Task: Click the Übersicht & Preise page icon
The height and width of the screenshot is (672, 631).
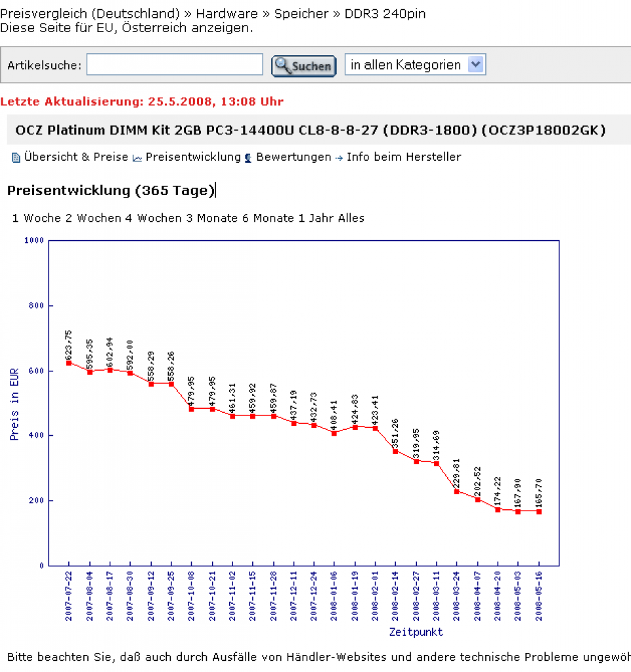Action: click(x=16, y=157)
